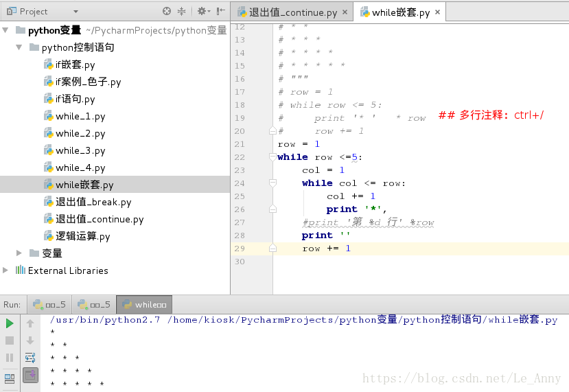Click the red ctrl+/ comment note
Screen dimensions: 569x392
coord(491,115)
